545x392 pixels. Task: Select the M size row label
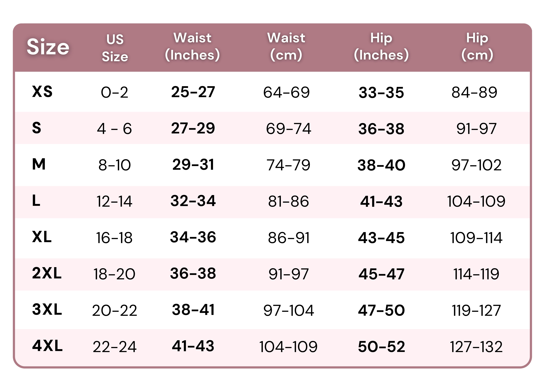(x=39, y=164)
